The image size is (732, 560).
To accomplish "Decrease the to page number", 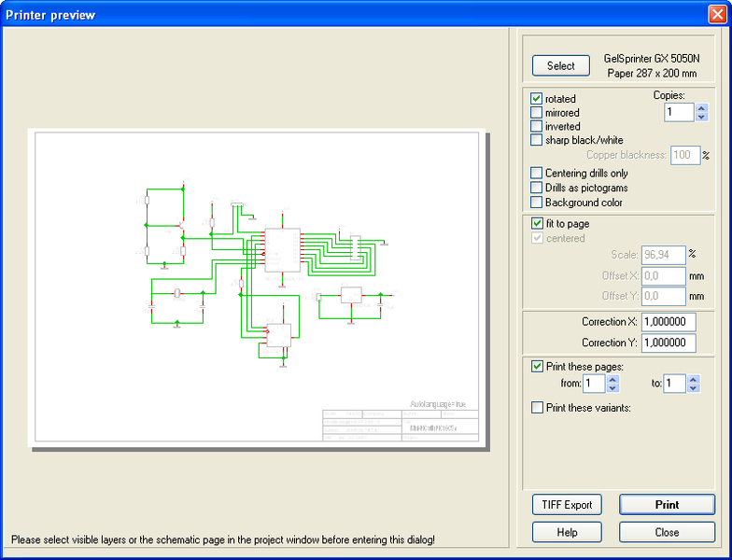I will [x=693, y=388].
